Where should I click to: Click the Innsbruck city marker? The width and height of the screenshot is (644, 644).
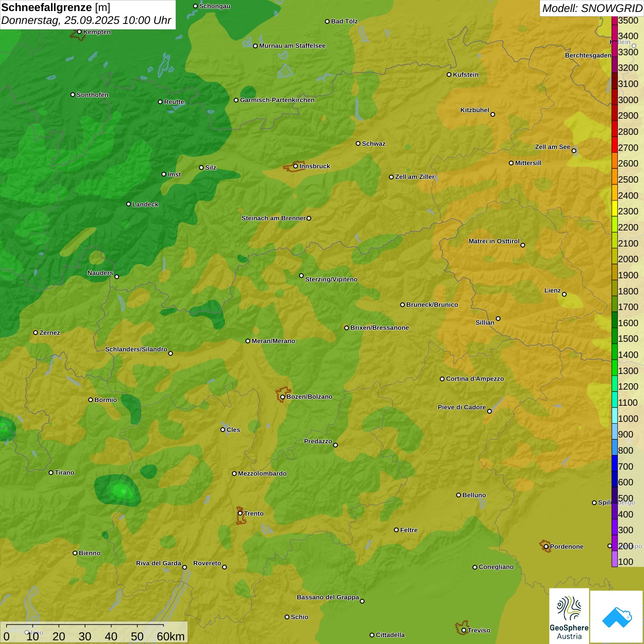click(x=295, y=166)
